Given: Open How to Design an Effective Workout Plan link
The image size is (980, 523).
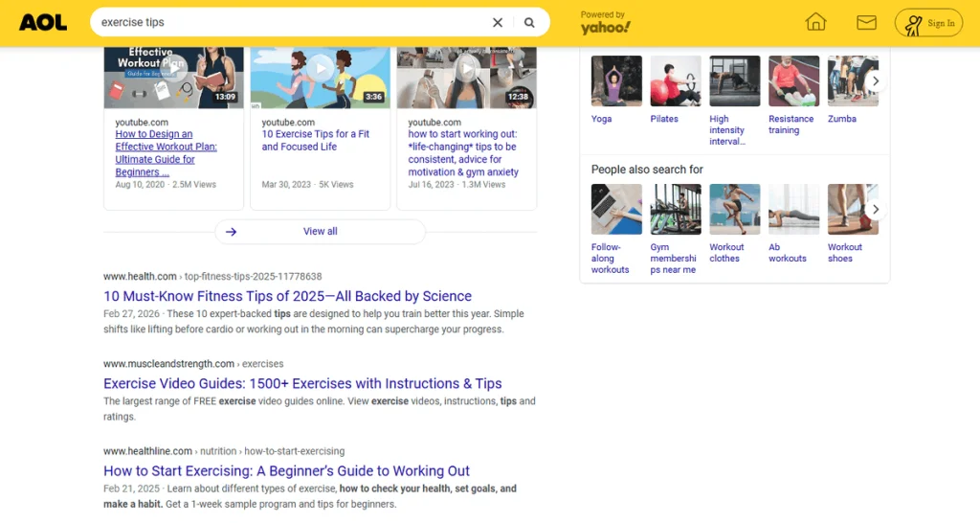Looking at the screenshot, I should click(167, 153).
